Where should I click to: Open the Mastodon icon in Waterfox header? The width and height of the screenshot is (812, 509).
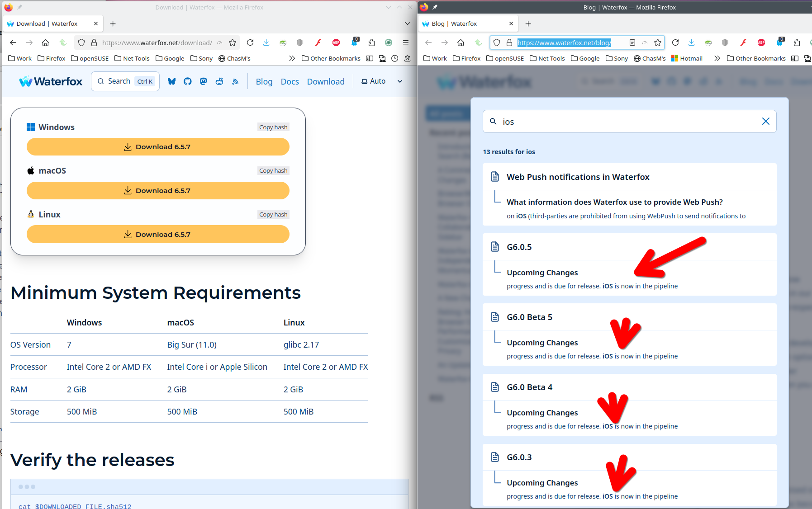coord(204,81)
